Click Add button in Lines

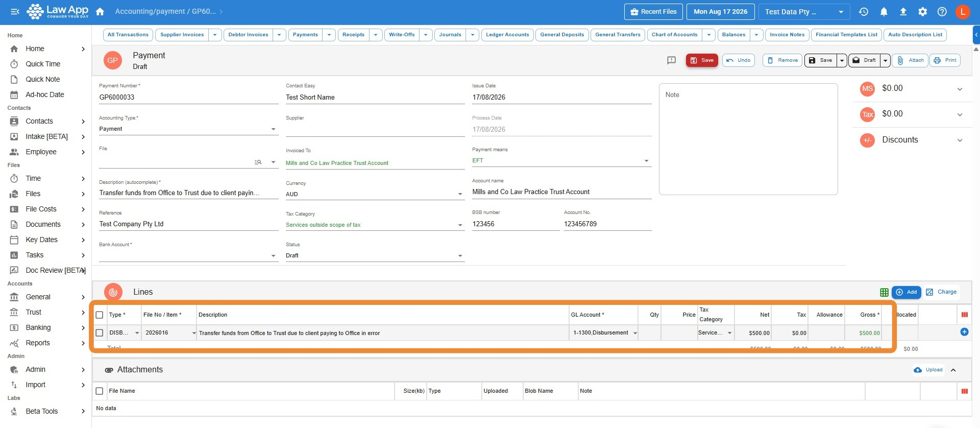[906, 292]
